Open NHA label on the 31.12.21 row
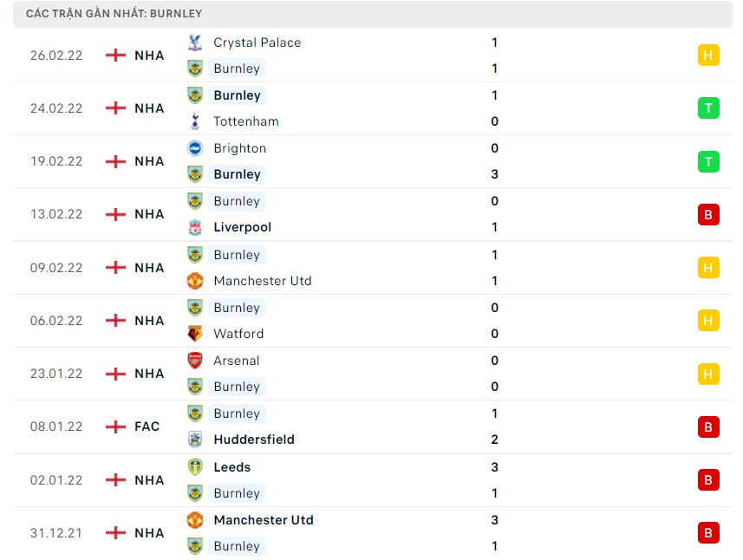Image resolution: width=743 pixels, height=560 pixels. click(148, 533)
